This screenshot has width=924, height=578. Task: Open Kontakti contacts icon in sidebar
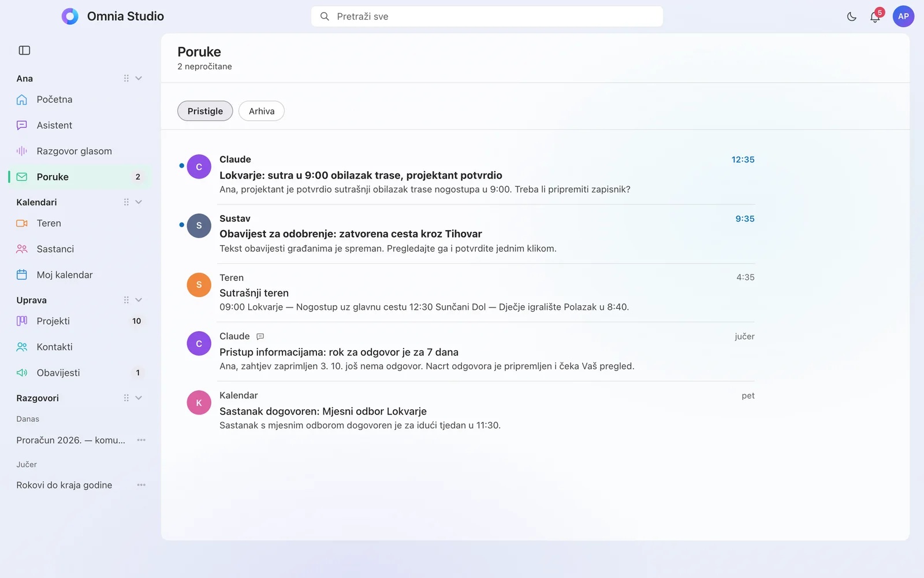tap(22, 347)
